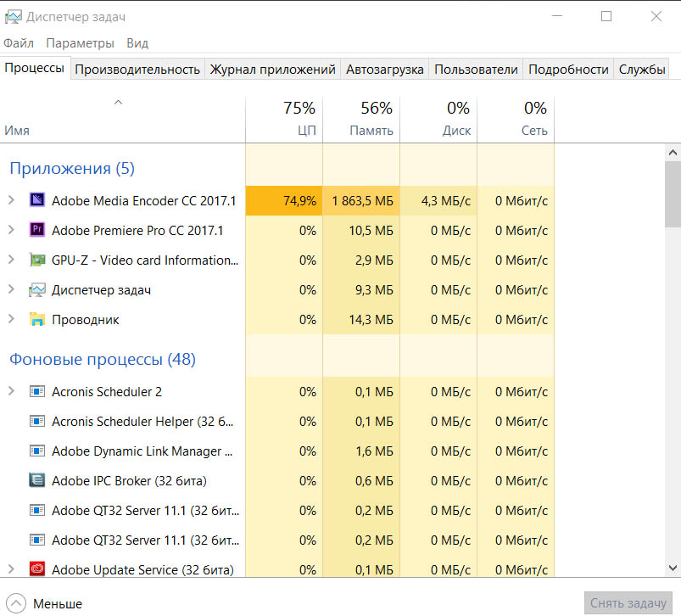Expand the Acronis Scheduler 2 row

(x=11, y=391)
